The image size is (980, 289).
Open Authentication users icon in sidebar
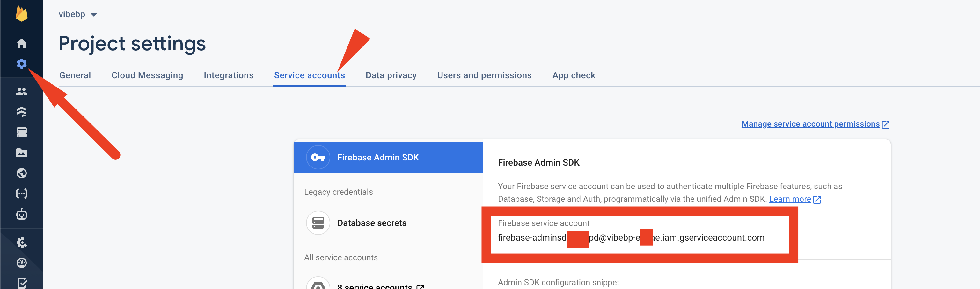pos(22,92)
